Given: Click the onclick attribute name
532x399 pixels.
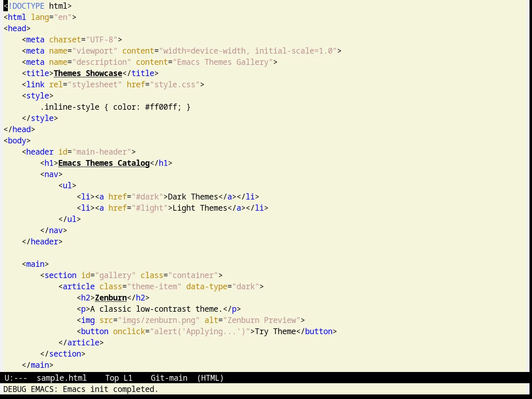Looking at the screenshot, I should click(129, 331).
